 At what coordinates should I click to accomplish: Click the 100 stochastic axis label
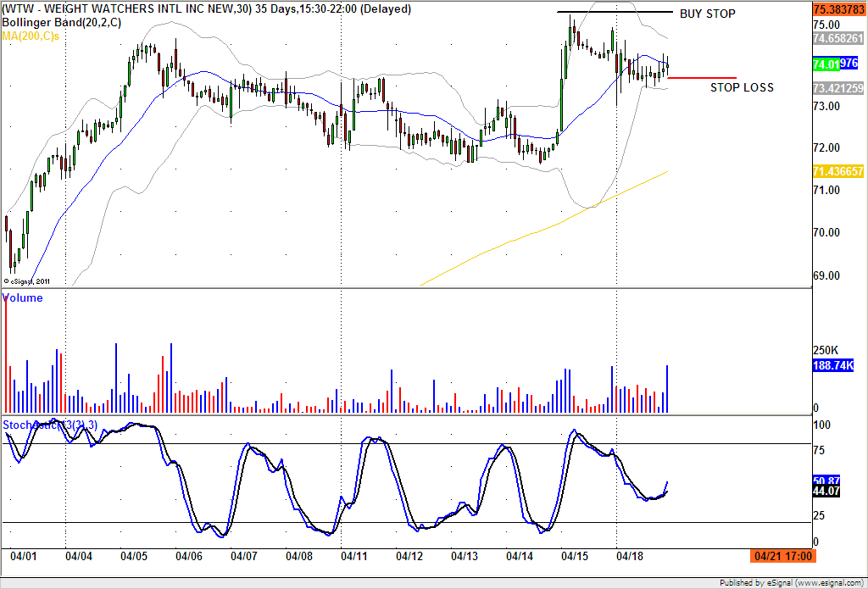(822, 425)
